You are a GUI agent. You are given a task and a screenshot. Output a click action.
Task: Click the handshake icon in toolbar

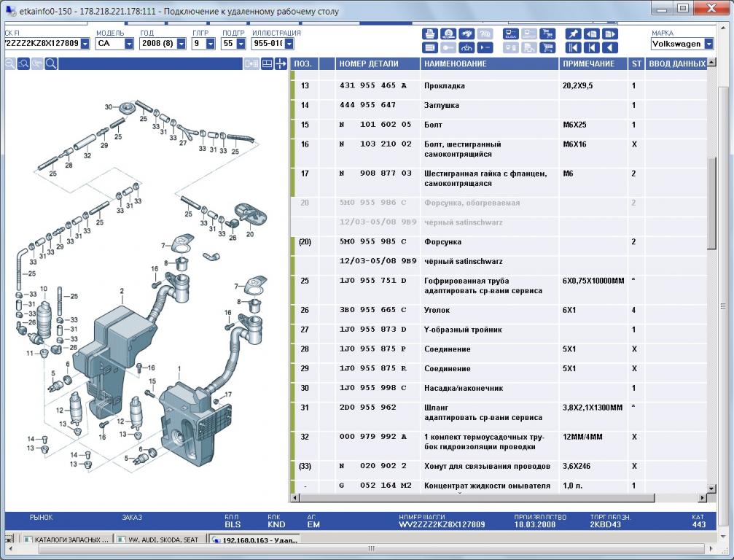click(x=466, y=34)
